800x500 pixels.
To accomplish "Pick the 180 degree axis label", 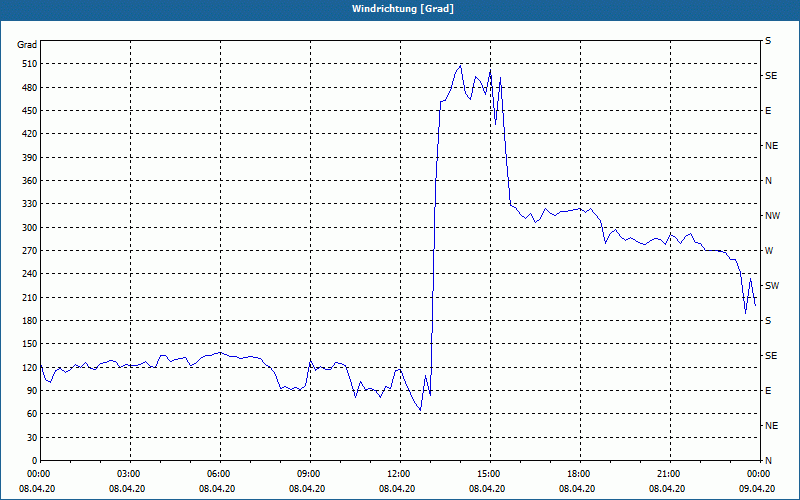I will point(31,321).
